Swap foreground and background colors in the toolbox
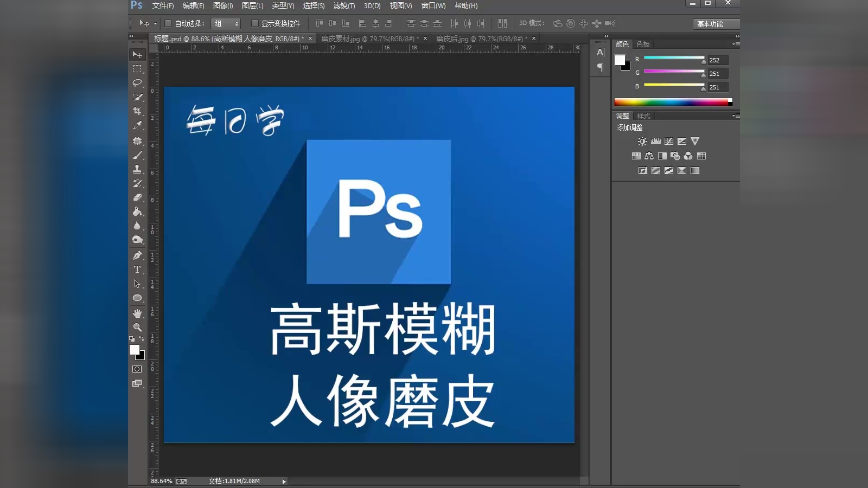The image size is (868, 488). pyautogui.click(x=142, y=338)
